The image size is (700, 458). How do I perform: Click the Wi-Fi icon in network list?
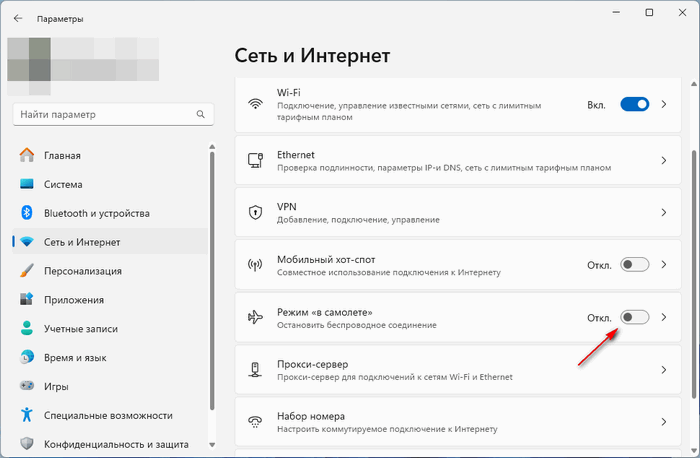pyautogui.click(x=255, y=104)
